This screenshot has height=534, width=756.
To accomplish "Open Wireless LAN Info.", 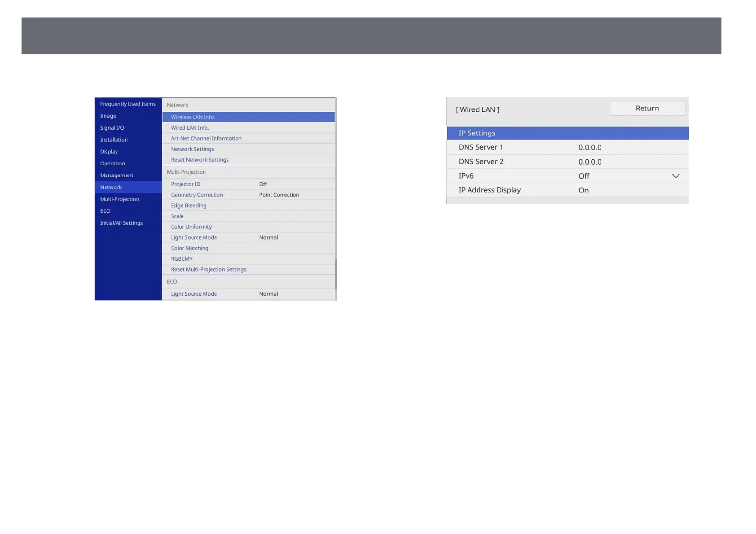I will click(x=248, y=117).
